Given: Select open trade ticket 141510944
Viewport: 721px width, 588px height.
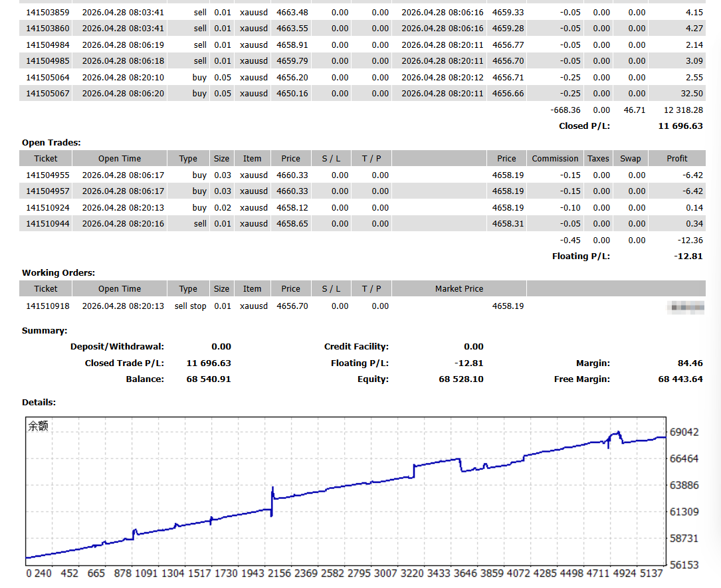Looking at the screenshot, I should click(47, 224).
